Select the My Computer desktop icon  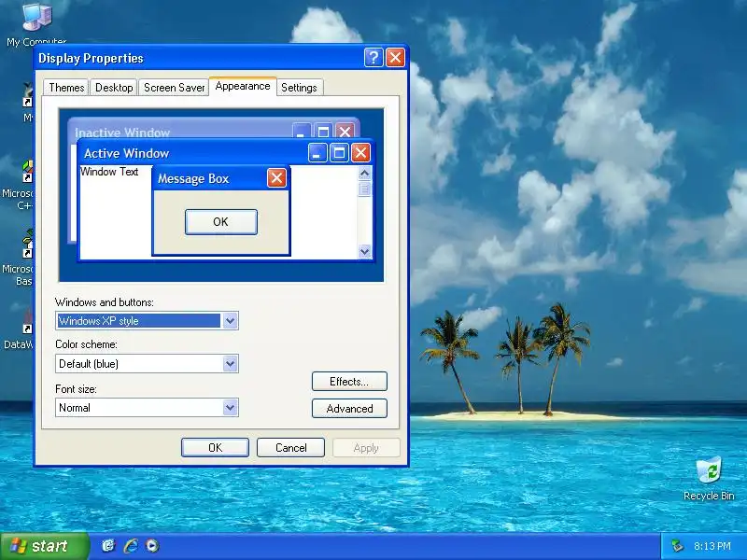coord(36,24)
